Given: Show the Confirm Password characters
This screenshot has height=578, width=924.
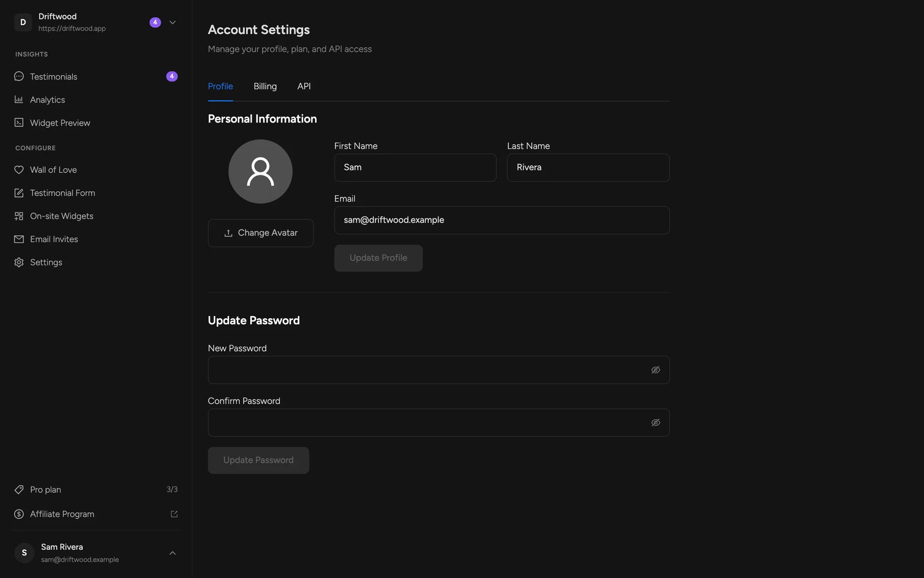Looking at the screenshot, I should tap(655, 423).
